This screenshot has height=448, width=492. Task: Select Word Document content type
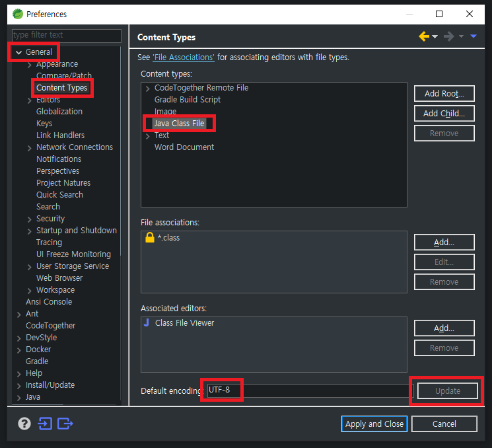coord(184,147)
